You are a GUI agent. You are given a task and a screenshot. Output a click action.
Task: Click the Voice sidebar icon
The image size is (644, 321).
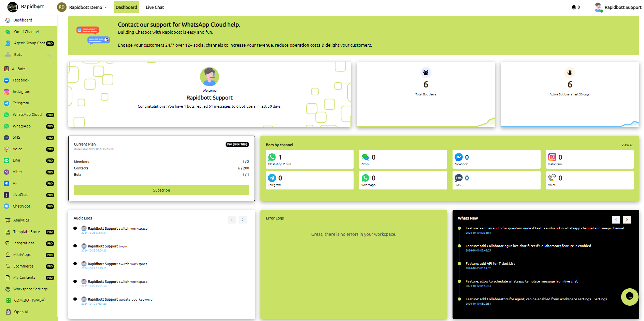coord(6,149)
